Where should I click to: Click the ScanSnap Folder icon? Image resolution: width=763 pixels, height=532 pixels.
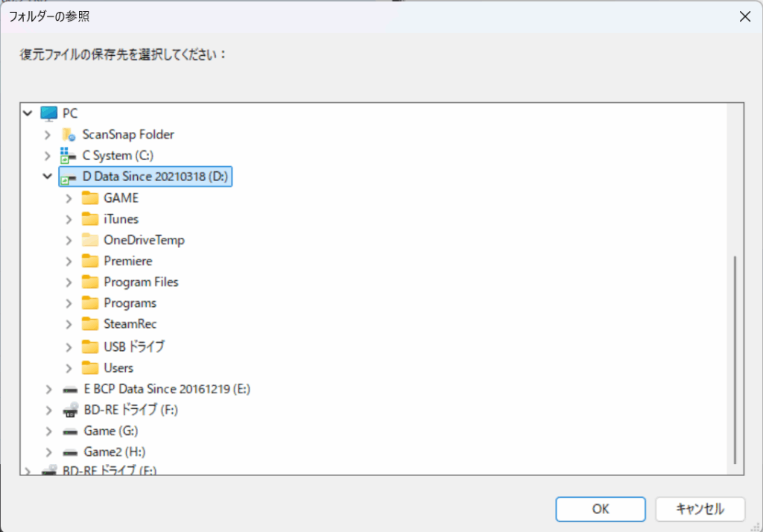tap(69, 135)
